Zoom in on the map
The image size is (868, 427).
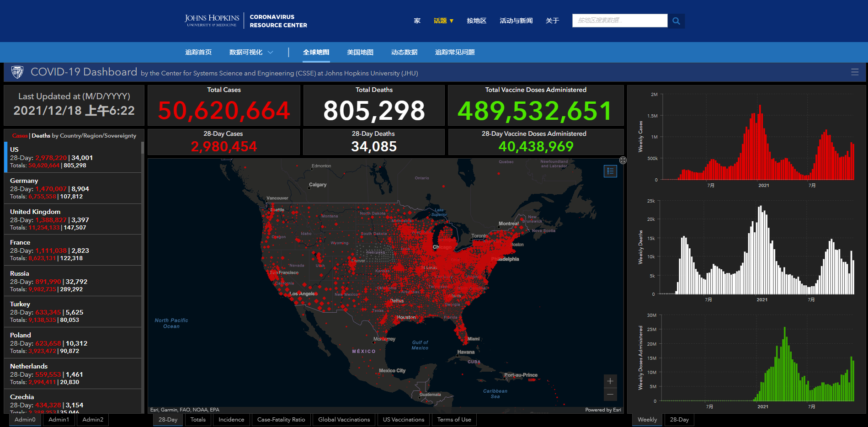click(610, 381)
